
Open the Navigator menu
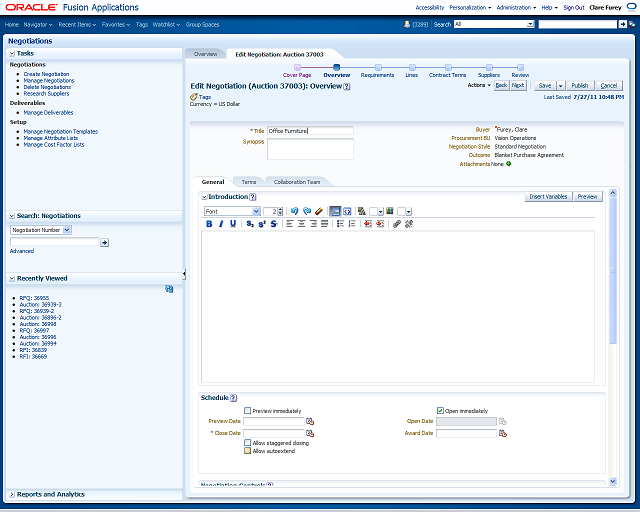click(38, 24)
